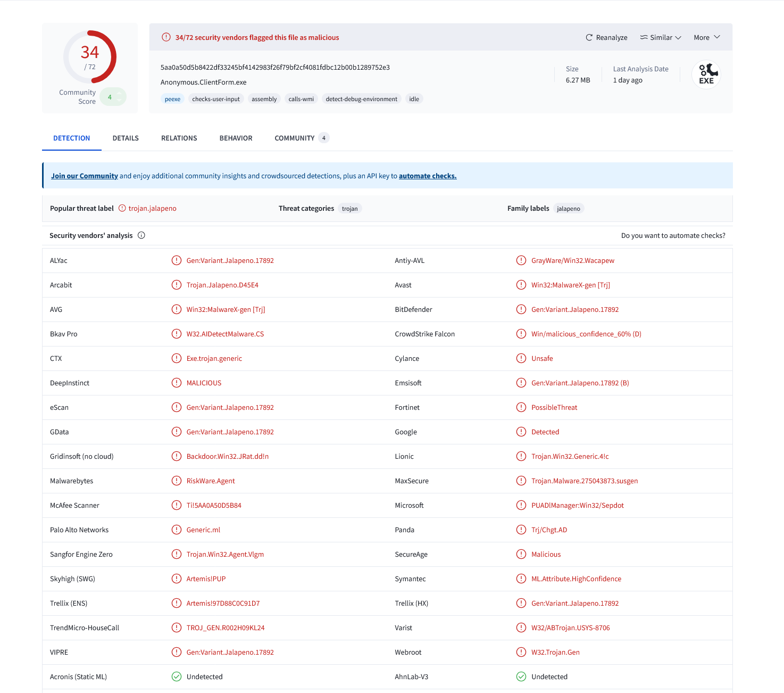Switch to the DETAILS tab
This screenshot has width=784, height=693.
(126, 138)
